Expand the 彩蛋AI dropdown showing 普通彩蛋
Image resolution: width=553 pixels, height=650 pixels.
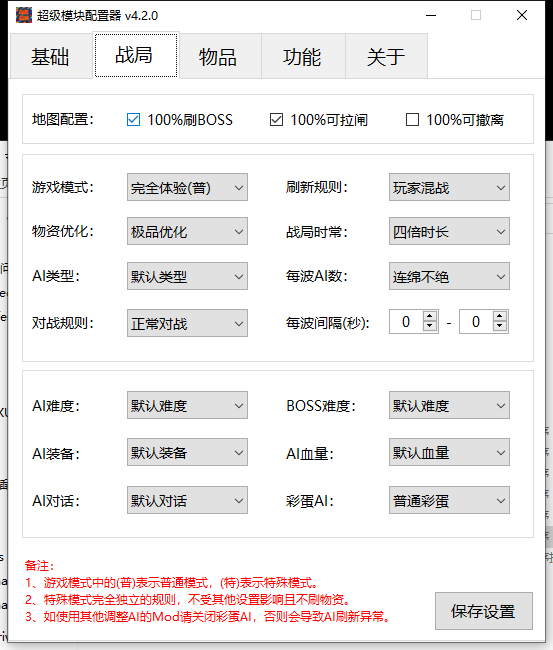[449, 500]
